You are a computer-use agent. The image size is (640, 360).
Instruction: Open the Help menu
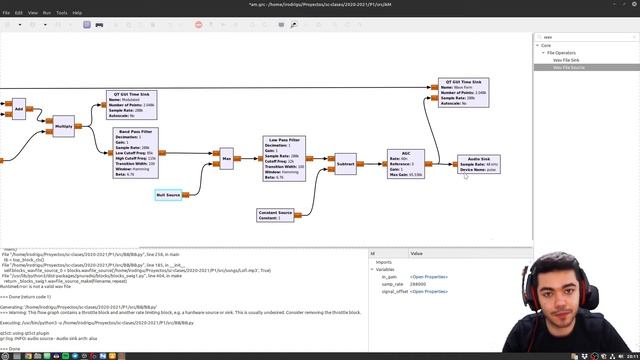click(77, 13)
